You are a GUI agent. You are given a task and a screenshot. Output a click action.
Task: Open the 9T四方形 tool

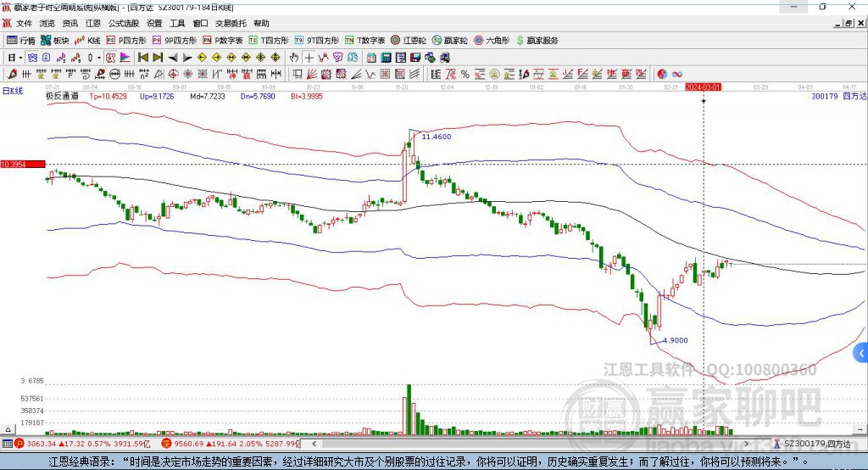tap(317, 41)
